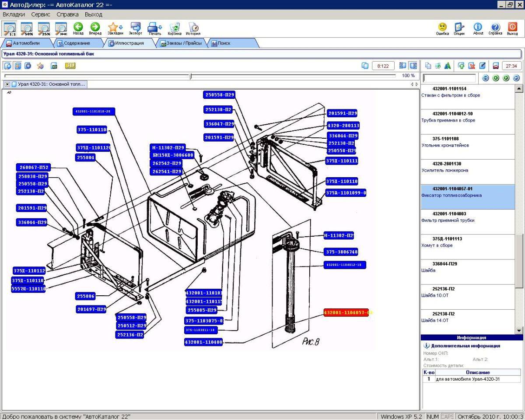525x420 pixels.
Task: Close the Урал 4320-31 document tab
Action: point(7,84)
